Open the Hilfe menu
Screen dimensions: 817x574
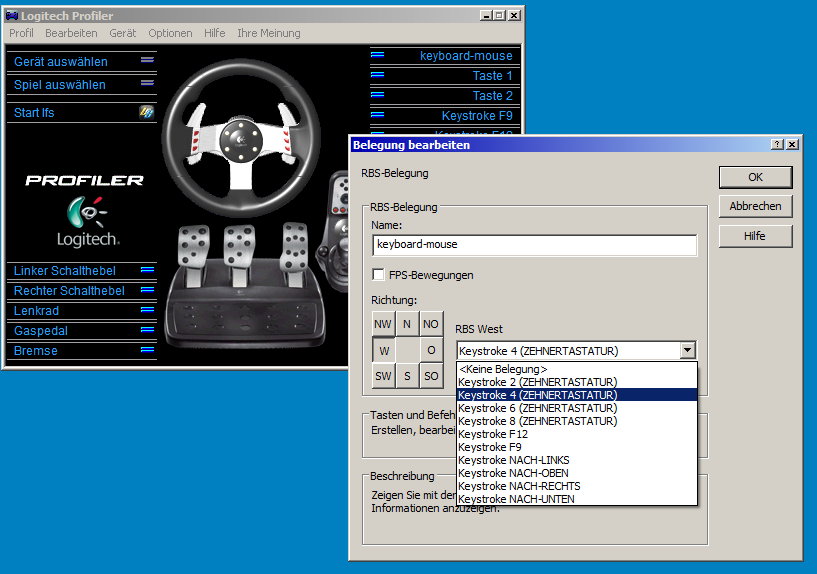pos(215,33)
